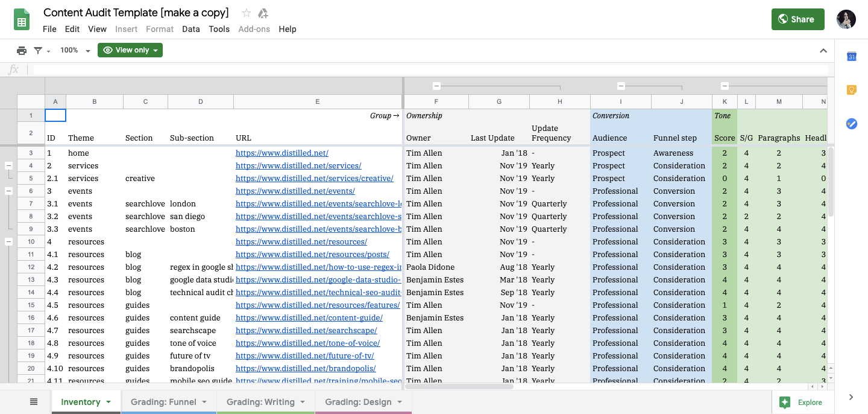Open the All Sheets list icon
The image size is (868, 414).
34,401
